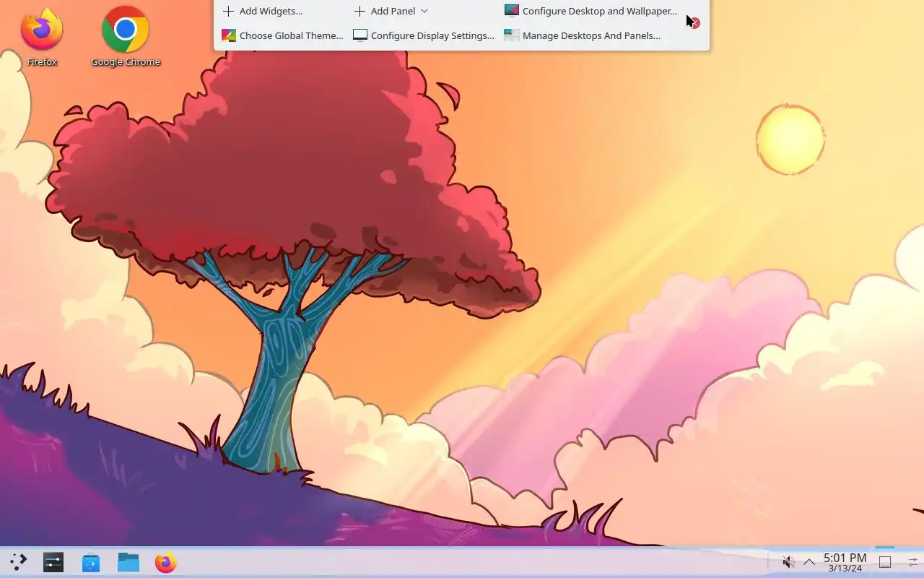Open the Dolphin file manager from the taskbar
Image resolution: width=924 pixels, height=578 pixels.
coord(128,562)
